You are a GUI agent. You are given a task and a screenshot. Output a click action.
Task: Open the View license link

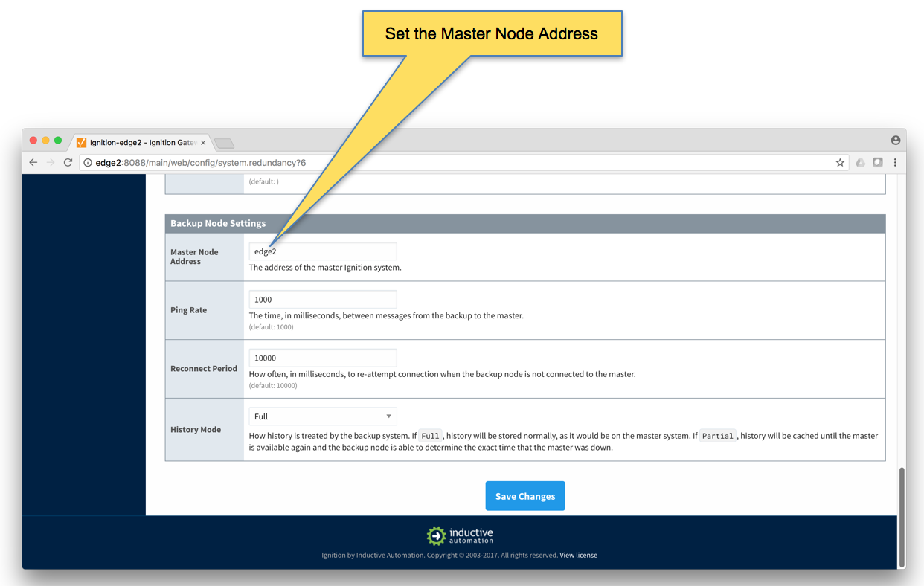tap(578, 555)
